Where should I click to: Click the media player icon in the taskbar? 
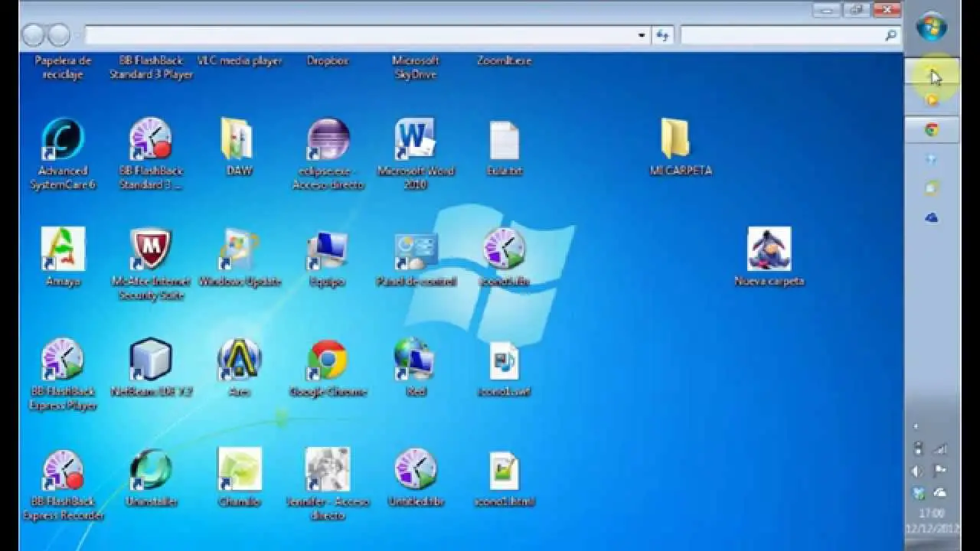(932, 100)
